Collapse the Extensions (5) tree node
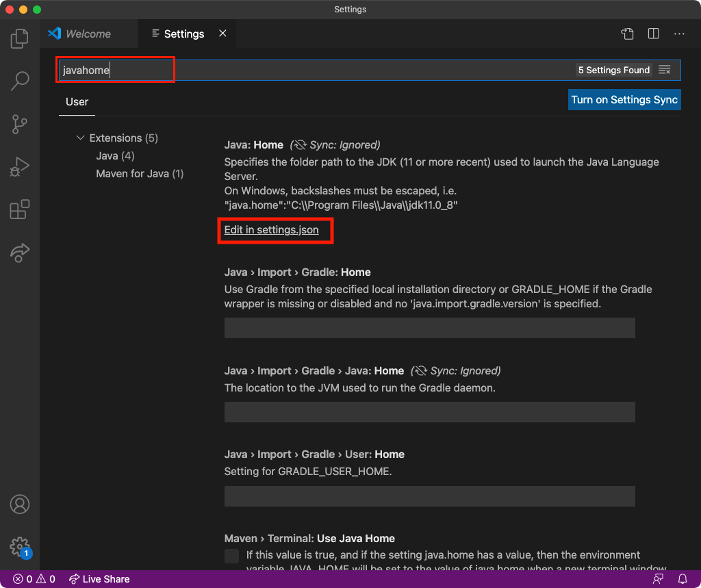This screenshot has width=701, height=588. [x=80, y=138]
